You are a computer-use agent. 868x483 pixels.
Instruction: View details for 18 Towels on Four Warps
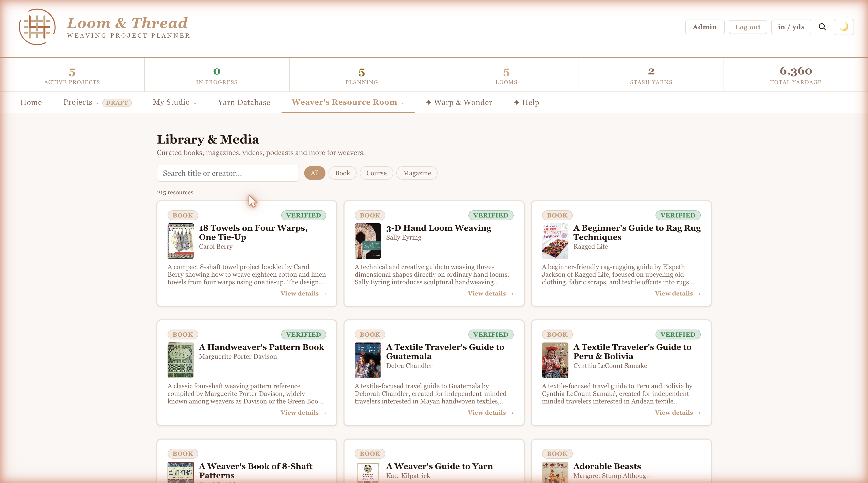pyautogui.click(x=303, y=293)
